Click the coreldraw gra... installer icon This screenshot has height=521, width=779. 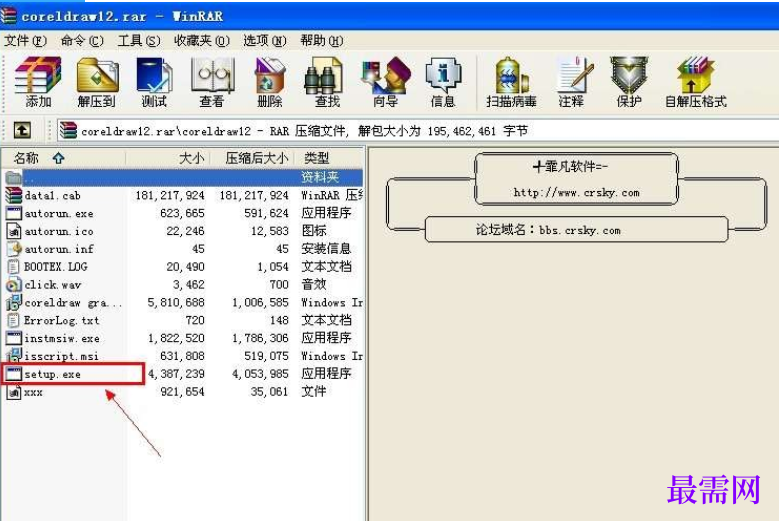click(13, 302)
